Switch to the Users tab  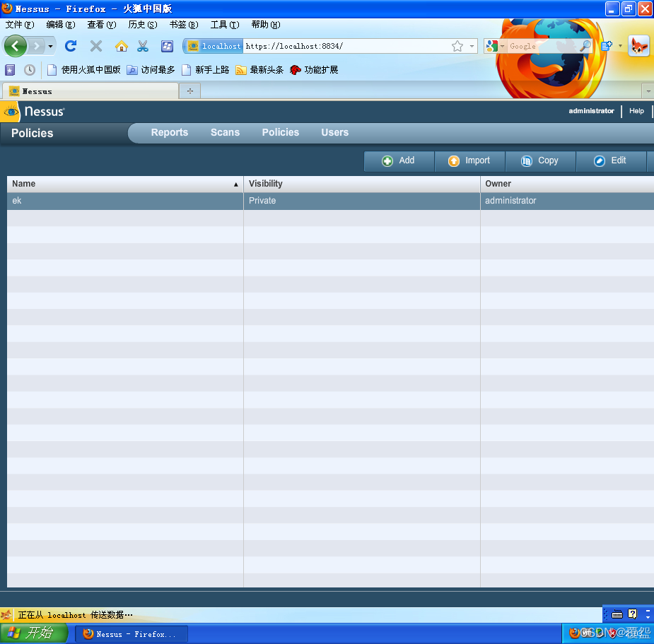point(334,132)
